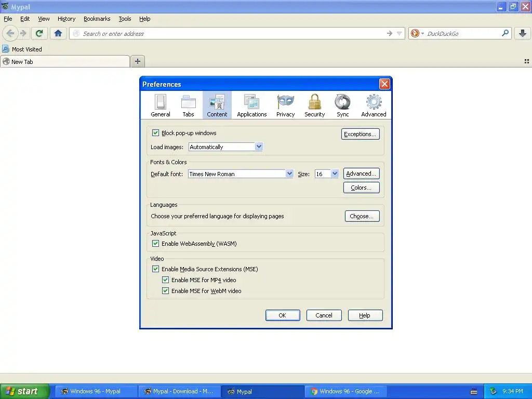Select the New Tab tab
This screenshot has height=399, width=532.
point(65,61)
